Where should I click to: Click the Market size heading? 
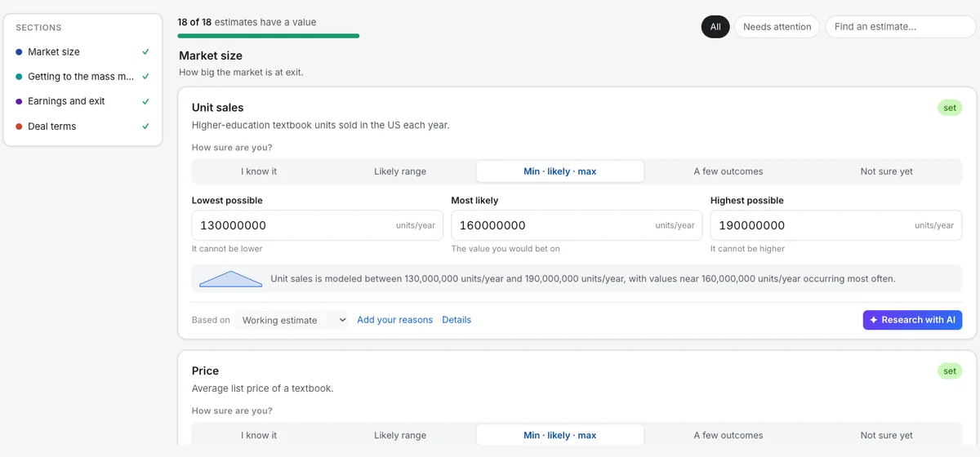211,55
